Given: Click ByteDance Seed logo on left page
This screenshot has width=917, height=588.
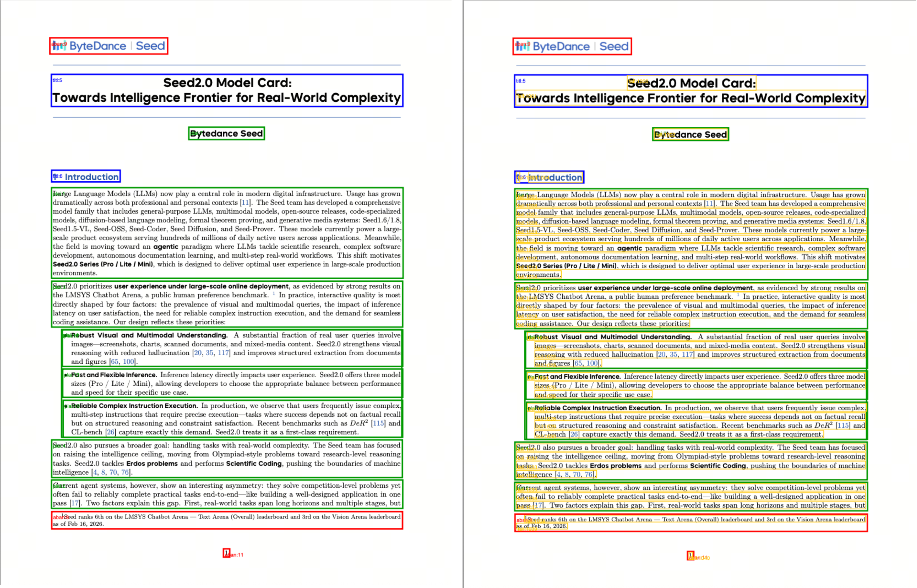Looking at the screenshot, I should point(108,46).
